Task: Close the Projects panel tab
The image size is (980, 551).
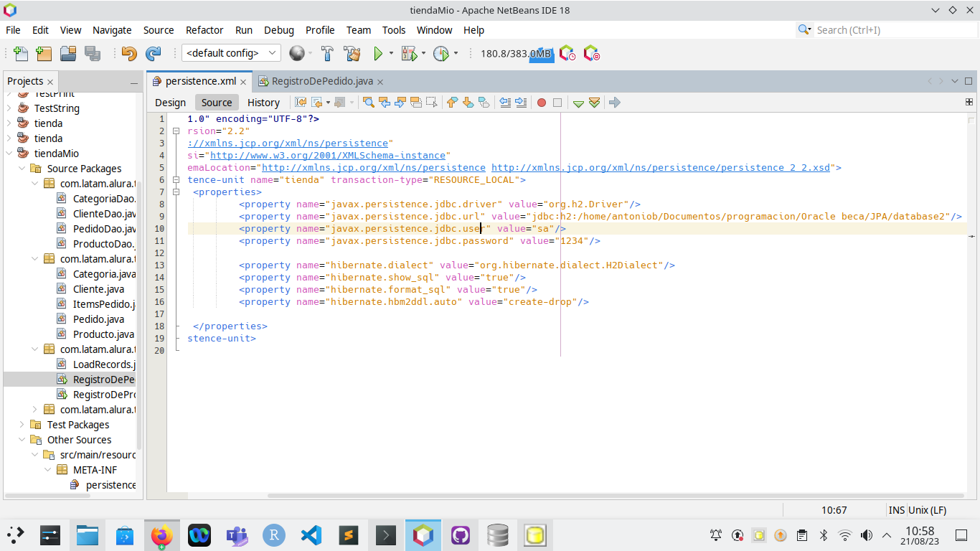Action: click(x=50, y=82)
